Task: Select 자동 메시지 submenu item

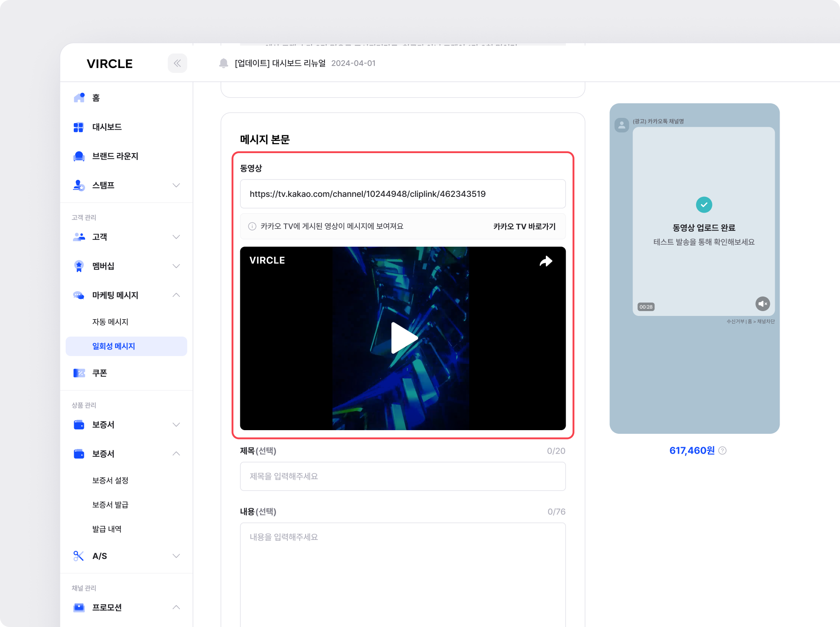Action: click(x=110, y=322)
